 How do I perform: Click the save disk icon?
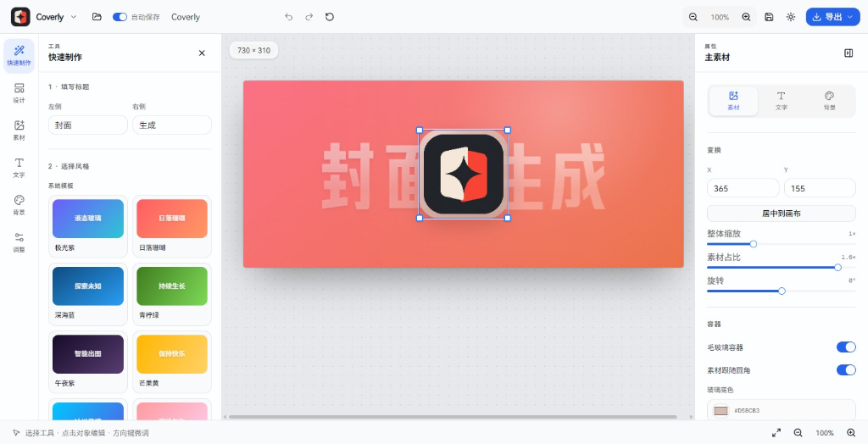pos(769,17)
